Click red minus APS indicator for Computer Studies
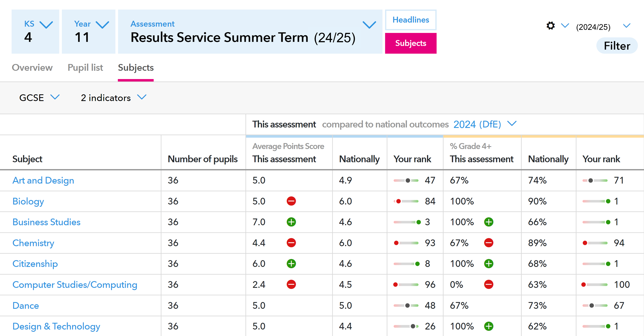Screen dimensions: 644x336 [x=291, y=284]
